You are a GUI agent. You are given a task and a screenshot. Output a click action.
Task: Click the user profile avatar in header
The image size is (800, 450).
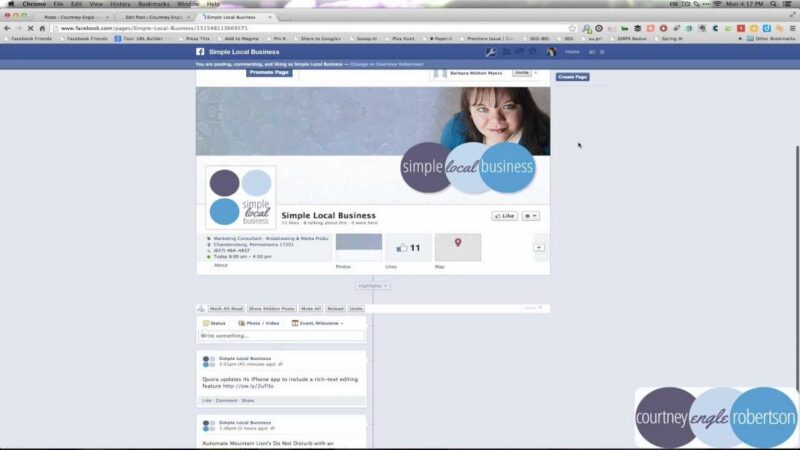point(551,52)
